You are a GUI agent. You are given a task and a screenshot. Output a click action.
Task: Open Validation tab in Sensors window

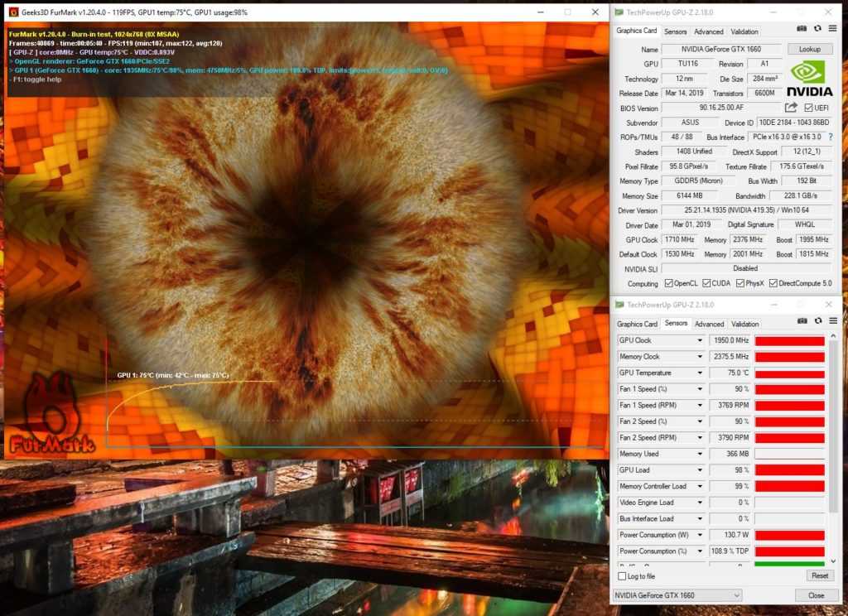coord(744,324)
